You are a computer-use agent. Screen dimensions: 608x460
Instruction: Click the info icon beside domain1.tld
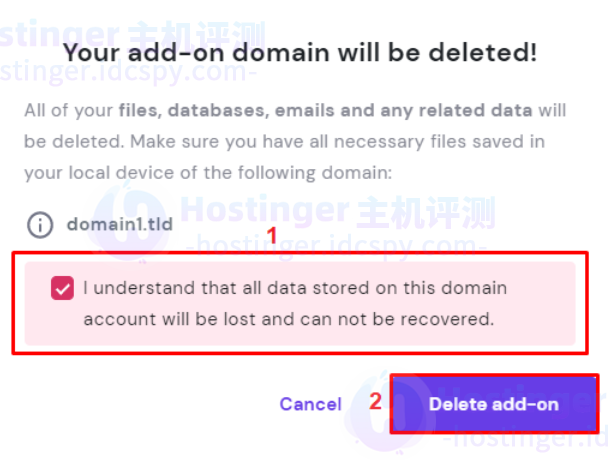(x=40, y=224)
